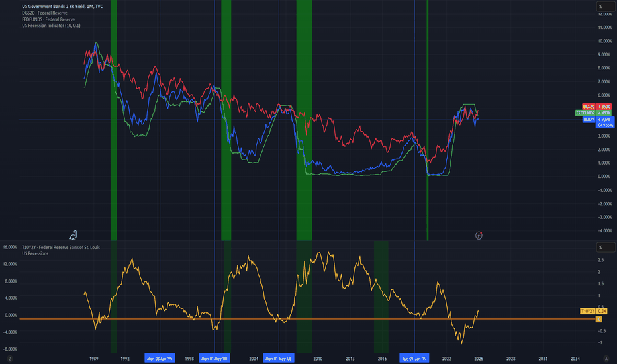The width and height of the screenshot is (617, 364).
Task: Click the 1992 label on the time axis
Action: pyautogui.click(x=125, y=359)
